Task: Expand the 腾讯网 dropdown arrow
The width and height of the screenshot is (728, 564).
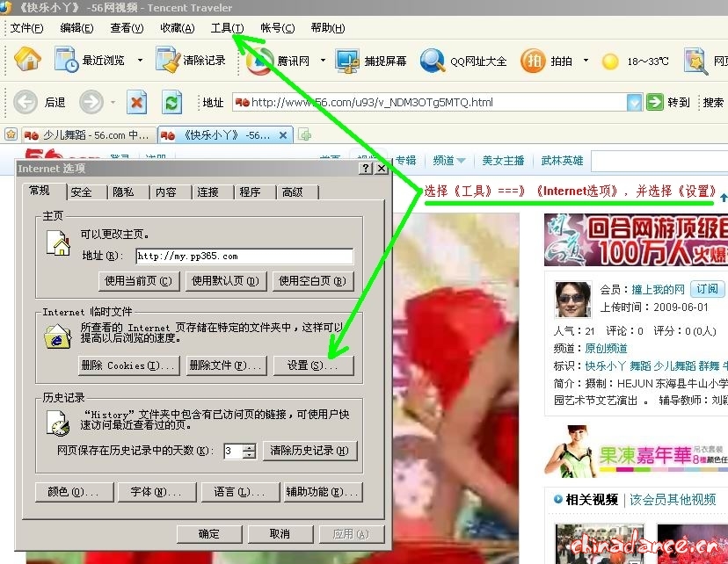Action: 323,61
